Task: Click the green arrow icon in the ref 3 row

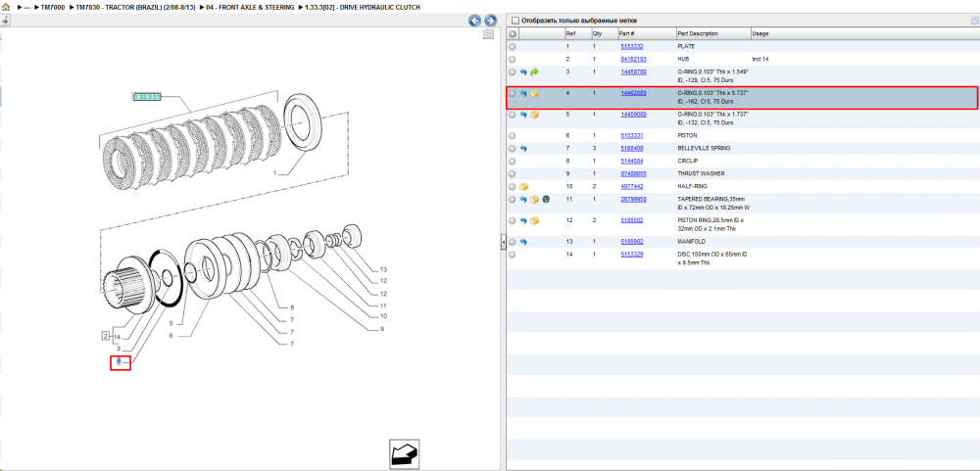Action: pos(534,72)
